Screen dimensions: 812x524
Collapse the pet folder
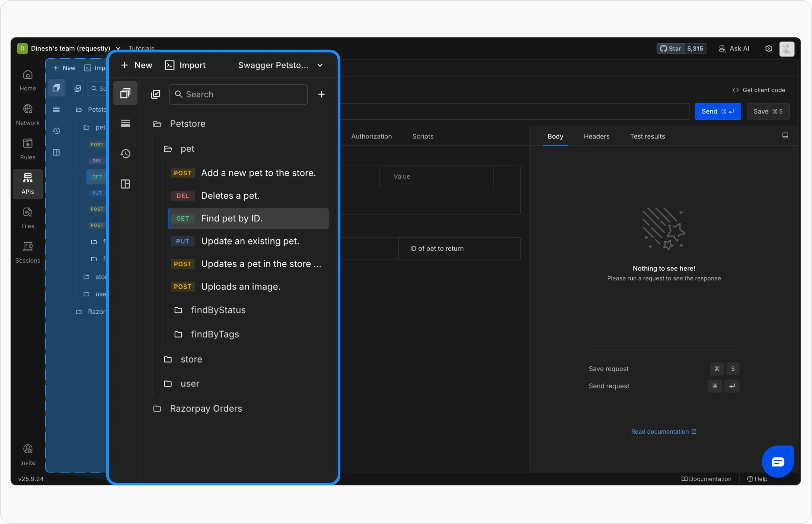point(187,149)
